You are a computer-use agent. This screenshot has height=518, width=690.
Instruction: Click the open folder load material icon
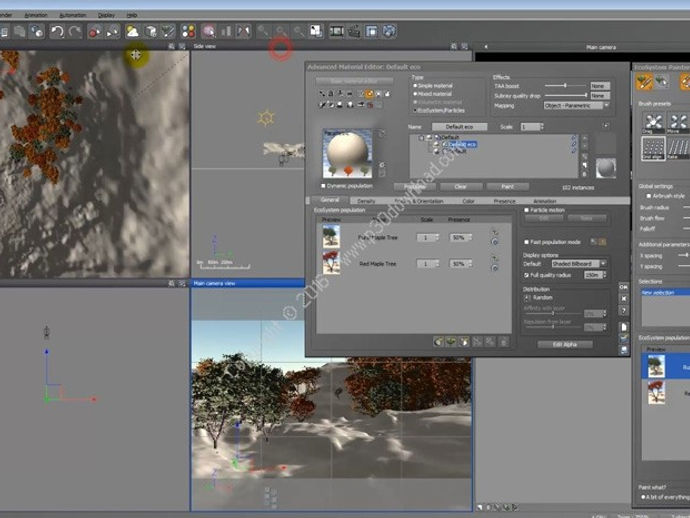624,338
